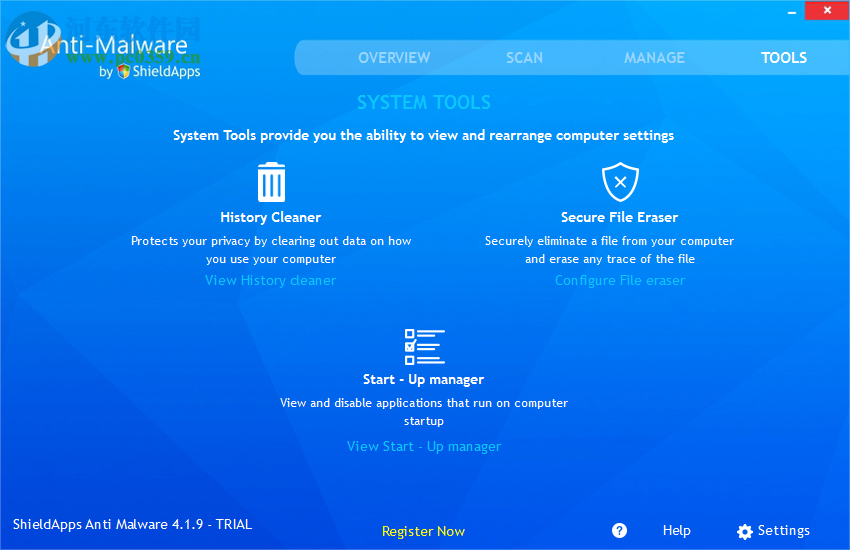Open the Settings label
Screen dimensions: 850x550
[783, 530]
